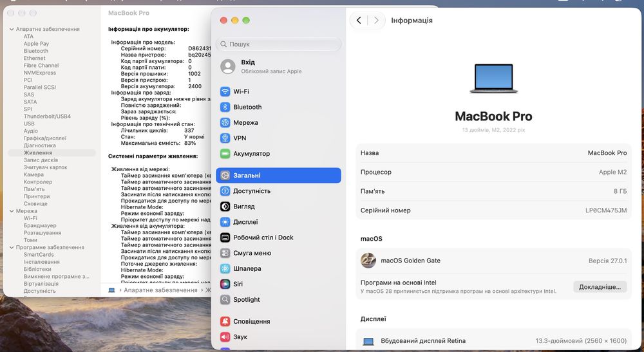Collapse Апаратне забезпечення tree section
Viewport: 644px width, 352px height.
tap(12, 29)
